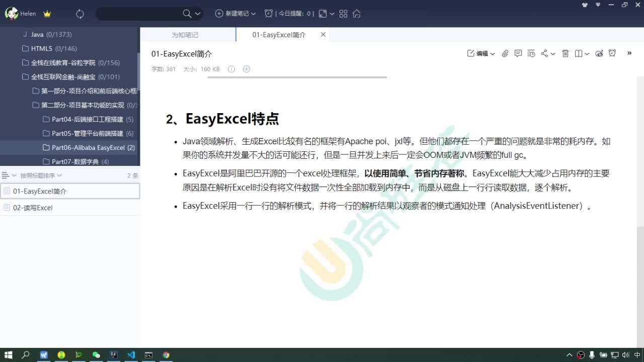644x362 pixels.
Task: Open today's reminders 今日提醒 alarm
Action: [289, 14]
